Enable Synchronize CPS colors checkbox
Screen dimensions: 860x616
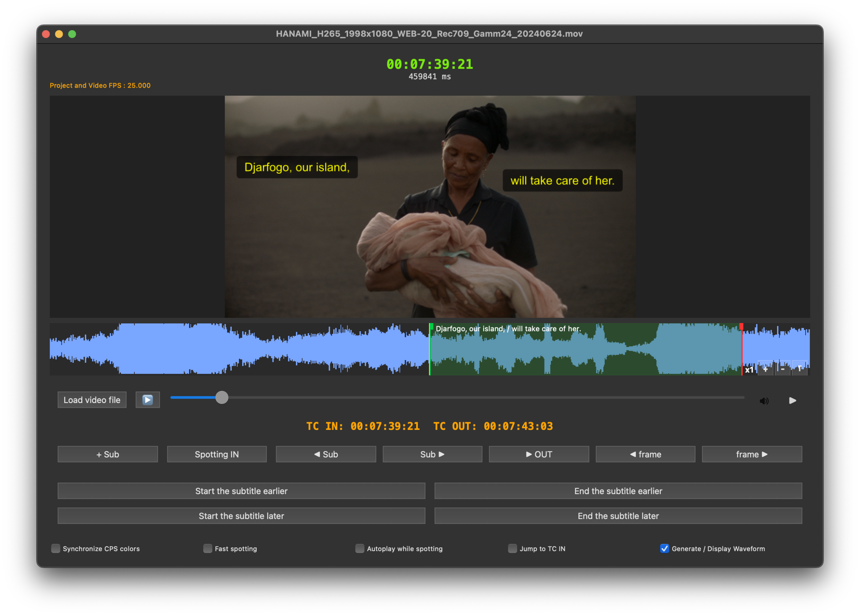coord(56,548)
